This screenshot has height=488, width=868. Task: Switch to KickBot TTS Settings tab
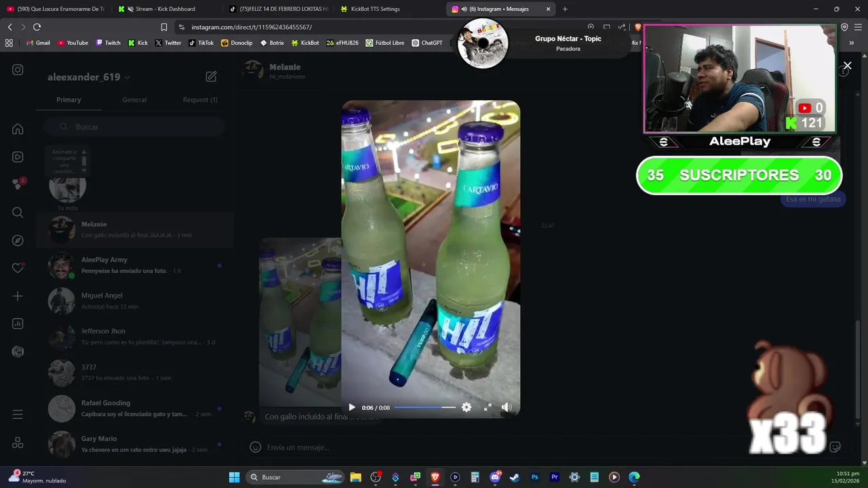tap(389, 9)
